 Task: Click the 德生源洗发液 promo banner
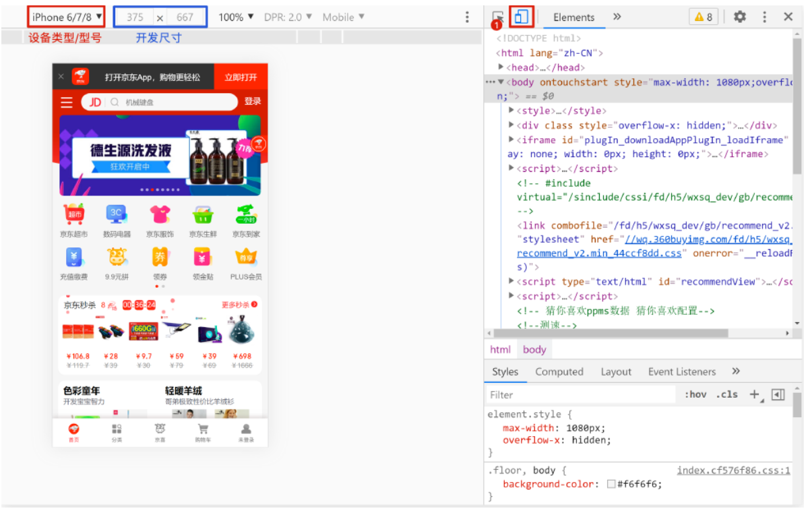click(160, 155)
